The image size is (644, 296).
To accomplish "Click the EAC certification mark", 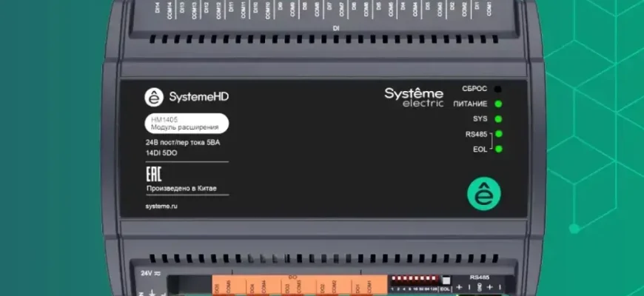I will pyautogui.click(x=153, y=175).
